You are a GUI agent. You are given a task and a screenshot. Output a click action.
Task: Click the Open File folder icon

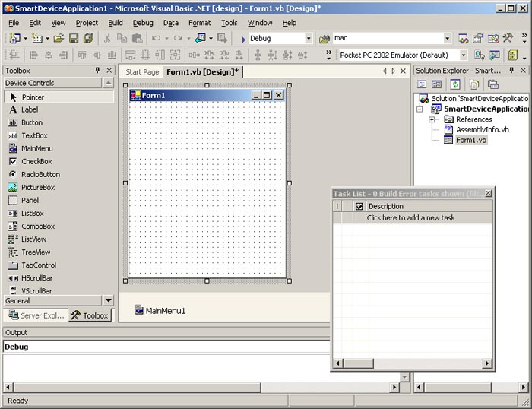(59, 38)
